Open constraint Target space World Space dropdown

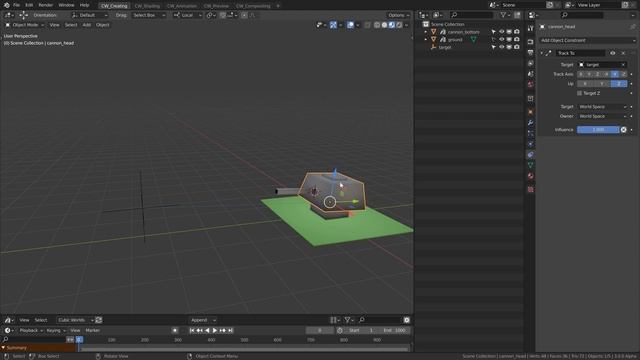click(x=602, y=107)
